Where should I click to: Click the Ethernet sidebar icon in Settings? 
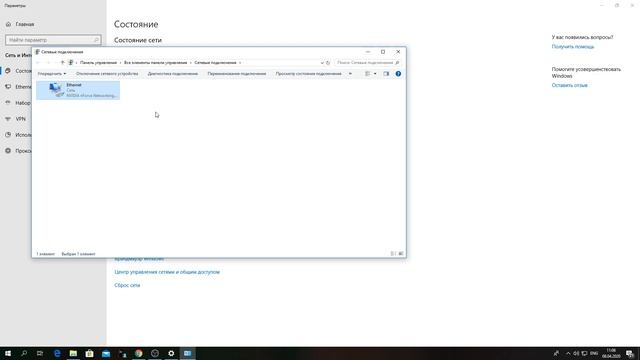[x=8, y=87]
